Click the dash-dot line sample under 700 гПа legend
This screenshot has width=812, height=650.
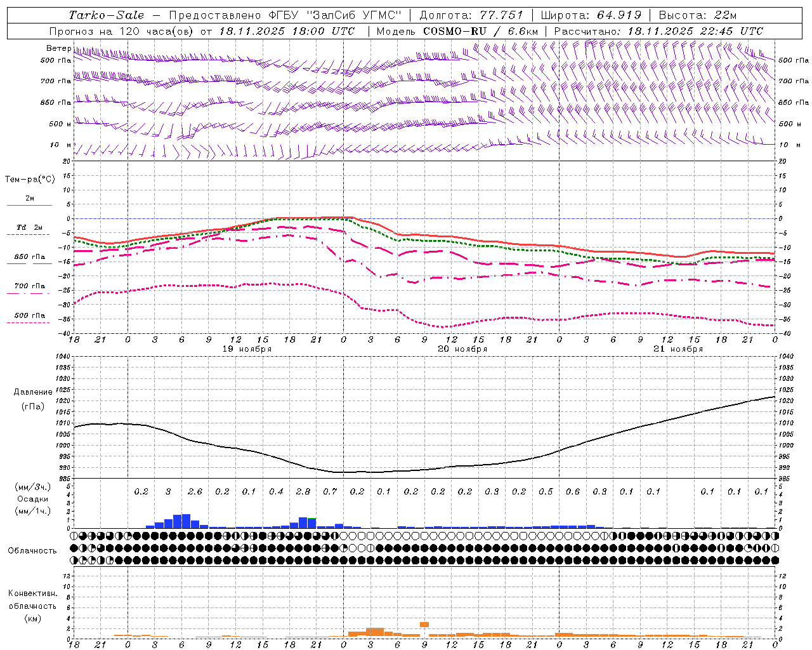point(29,293)
